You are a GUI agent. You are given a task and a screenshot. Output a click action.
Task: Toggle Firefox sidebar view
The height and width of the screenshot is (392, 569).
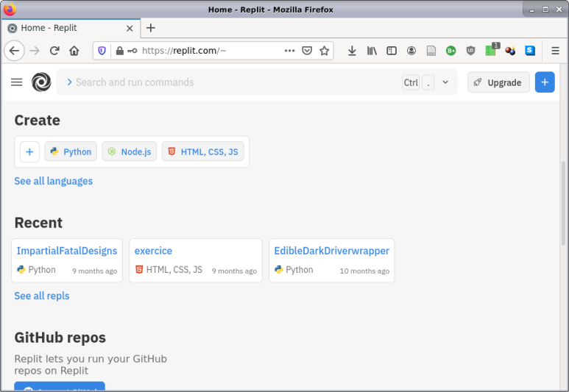[392, 51]
